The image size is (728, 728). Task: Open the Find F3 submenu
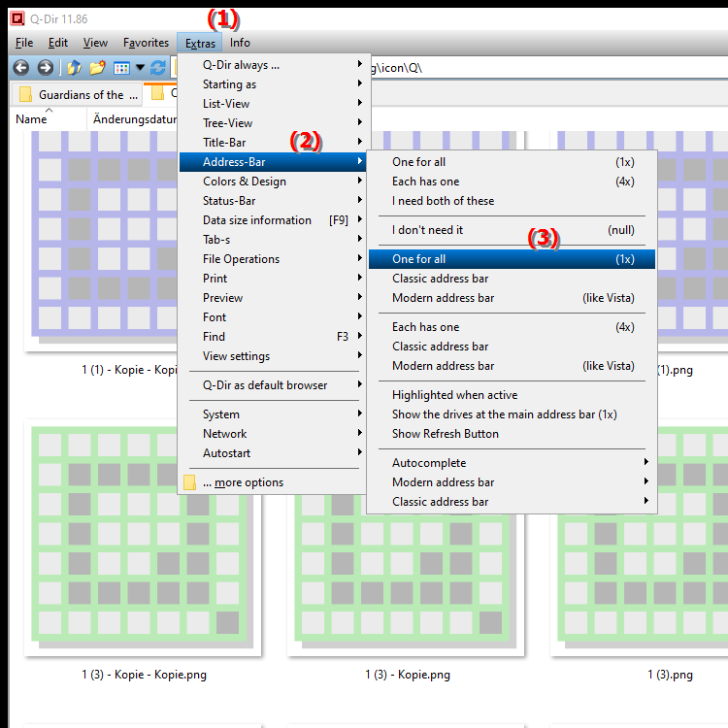tap(275, 337)
